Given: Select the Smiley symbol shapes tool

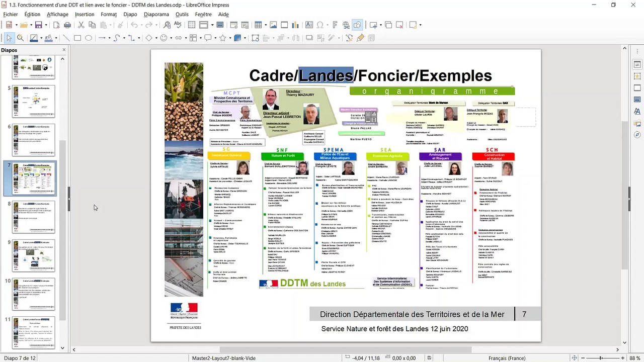Looking at the screenshot, I should pyautogui.click(x=163, y=38).
